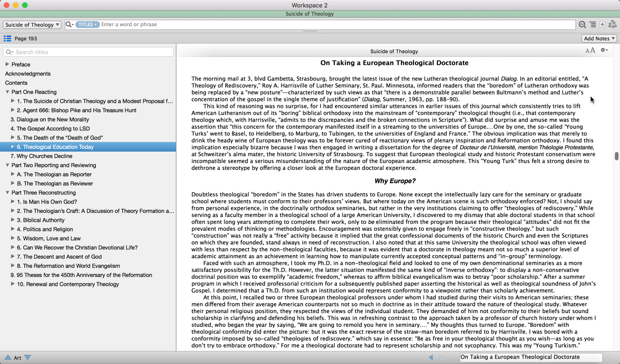Expand 5. The Death of the Death of God
620x364 pixels.
pyautogui.click(x=12, y=138)
